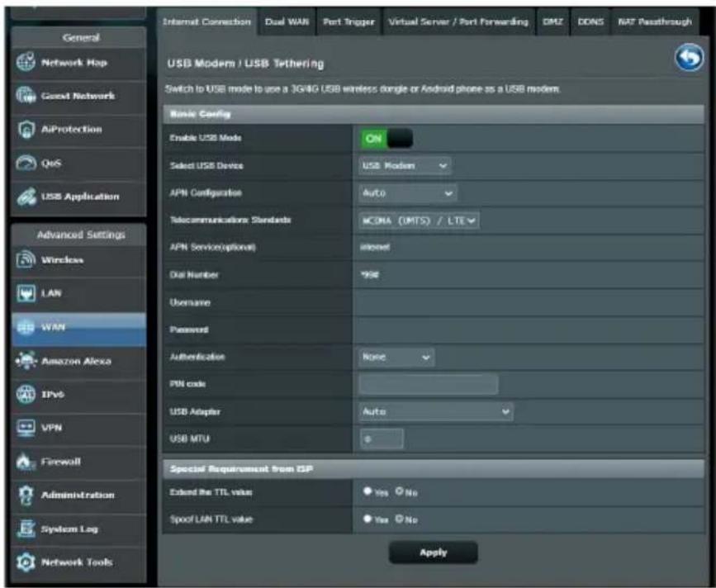Switch to NAT Passthrough tab
Viewport: 716px width, 588px height.
click(654, 21)
